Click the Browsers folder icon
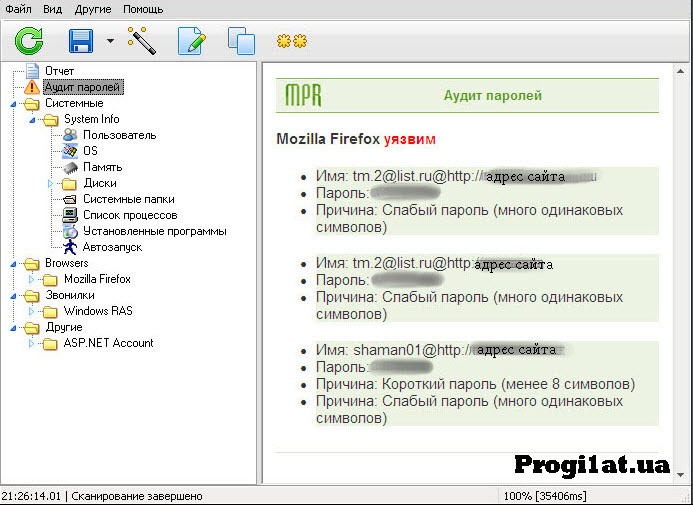Viewport: 693px width, 505px height. click(31, 263)
